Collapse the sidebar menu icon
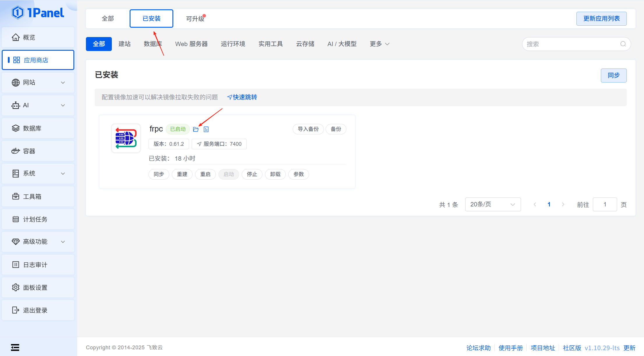 click(15, 347)
